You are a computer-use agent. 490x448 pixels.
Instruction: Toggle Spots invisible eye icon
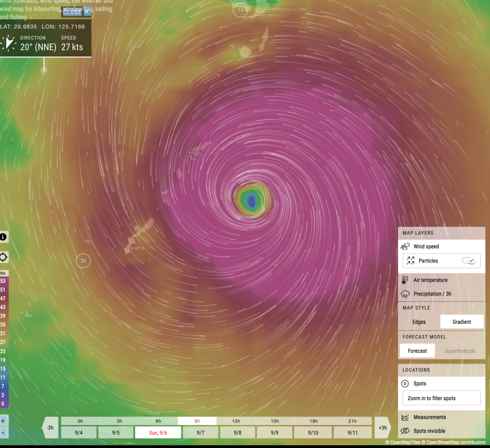[x=405, y=431]
